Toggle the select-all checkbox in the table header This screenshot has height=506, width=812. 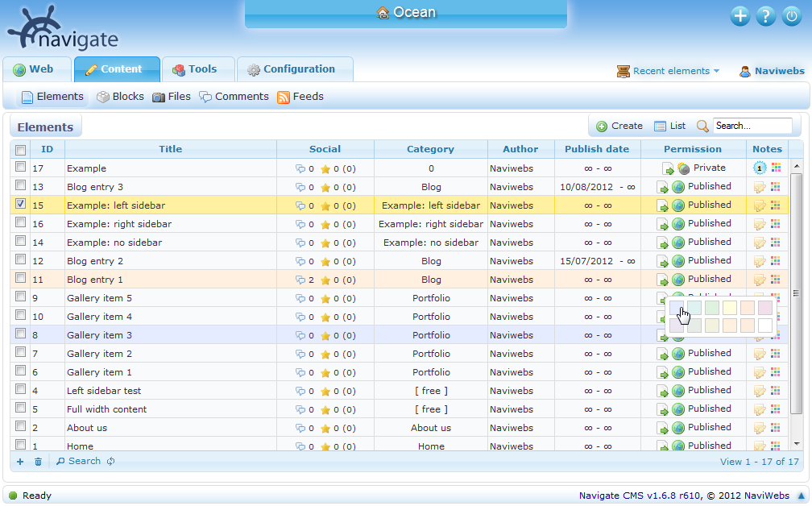click(x=20, y=149)
